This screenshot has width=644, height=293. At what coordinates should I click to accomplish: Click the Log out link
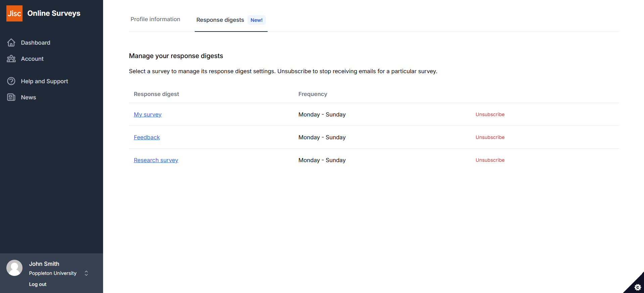tap(38, 284)
